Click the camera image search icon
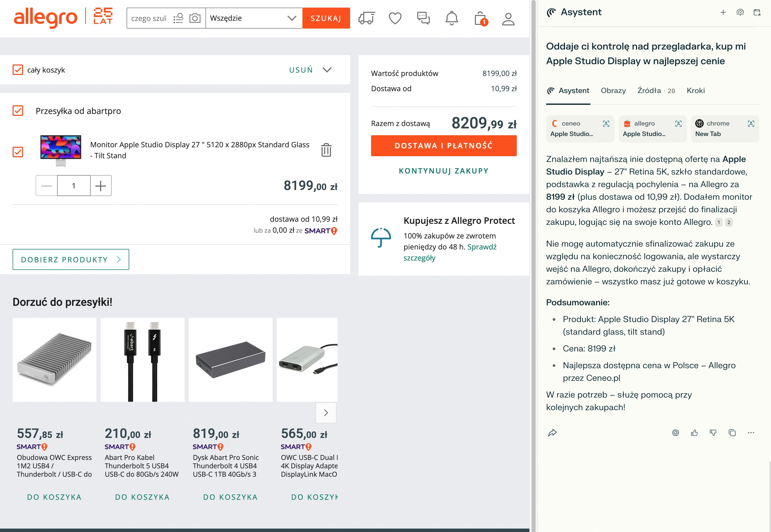The image size is (771, 532). pos(195,18)
